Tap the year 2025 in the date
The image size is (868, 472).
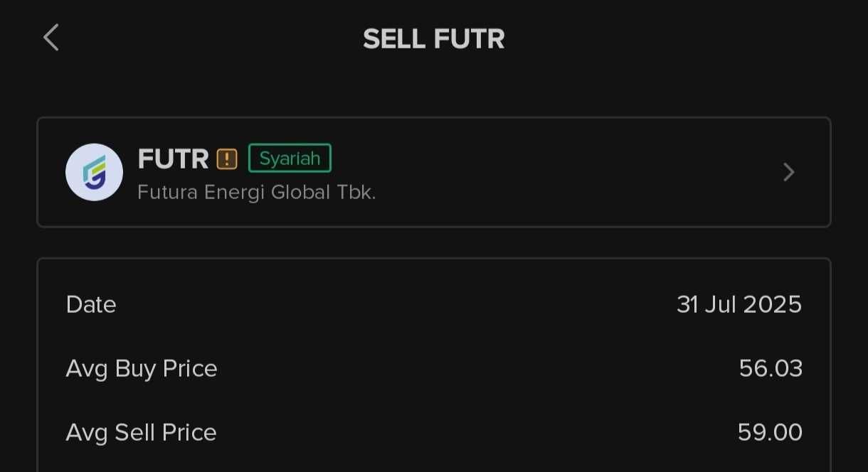(x=773, y=304)
